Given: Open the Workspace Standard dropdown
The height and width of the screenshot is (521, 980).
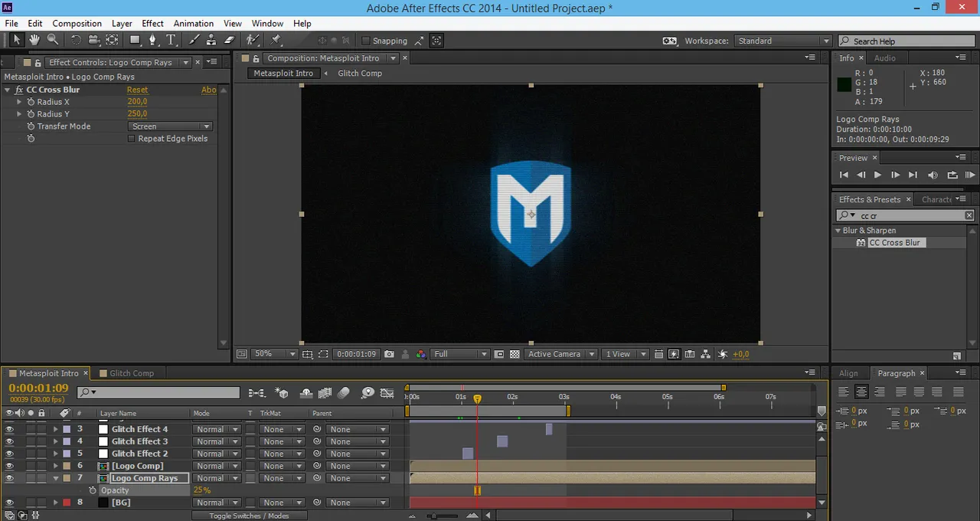Looking at the screenshot, I should pyautogui.click(x=782, y=41).
